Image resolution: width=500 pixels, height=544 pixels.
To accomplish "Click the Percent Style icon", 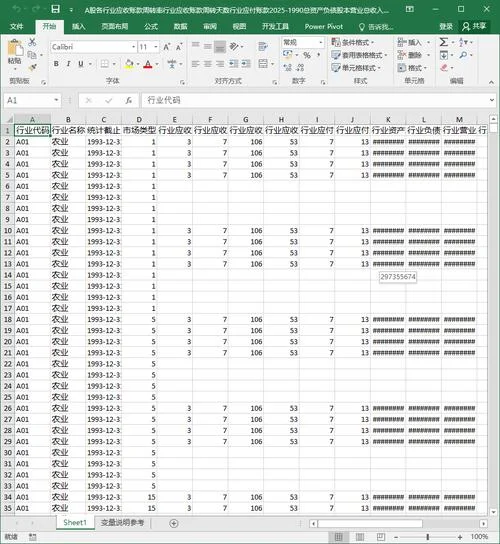I will point(307,55).
